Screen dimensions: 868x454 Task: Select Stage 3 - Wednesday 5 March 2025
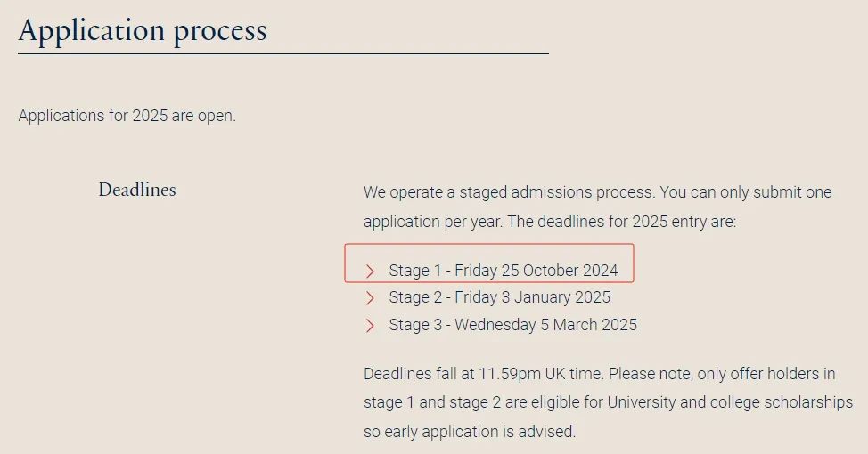pos(512,325)
